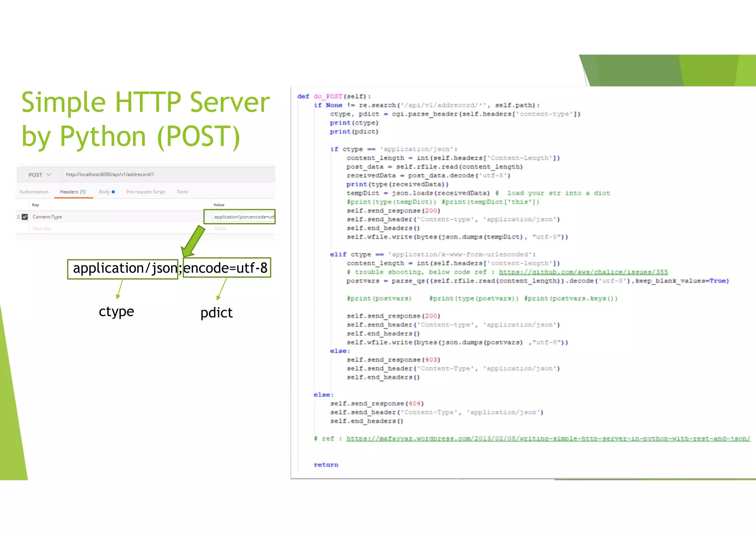Screen dimensions: 756x535
Task: Click the 'if None != re.search' line
Action: [x=427, y=105]
